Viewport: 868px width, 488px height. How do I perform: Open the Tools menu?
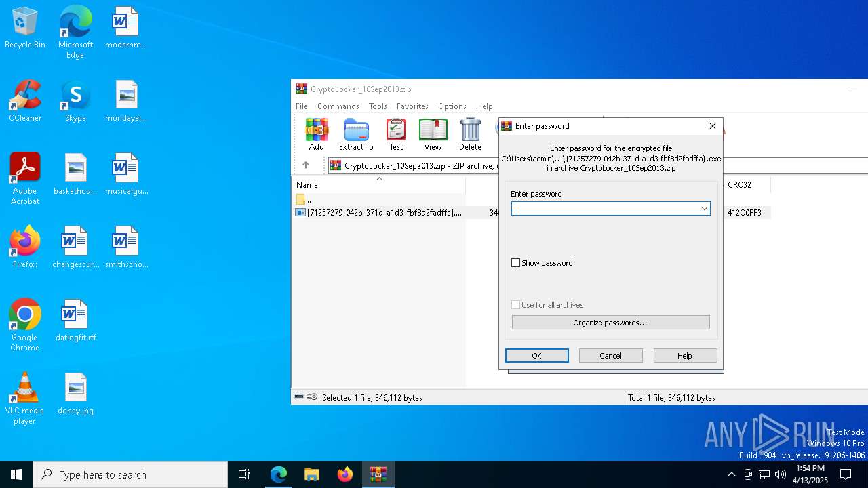(378, 106)
